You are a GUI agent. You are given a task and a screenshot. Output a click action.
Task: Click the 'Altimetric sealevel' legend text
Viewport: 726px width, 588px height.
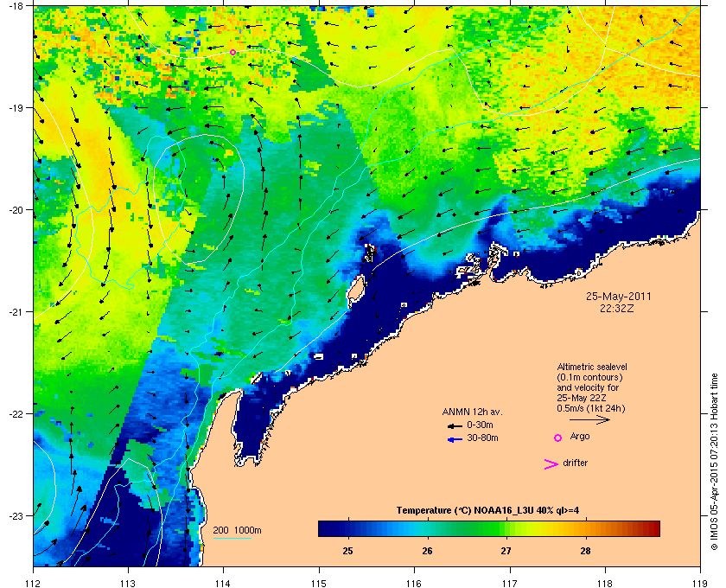pyautogui.click(x=592, y=367)
